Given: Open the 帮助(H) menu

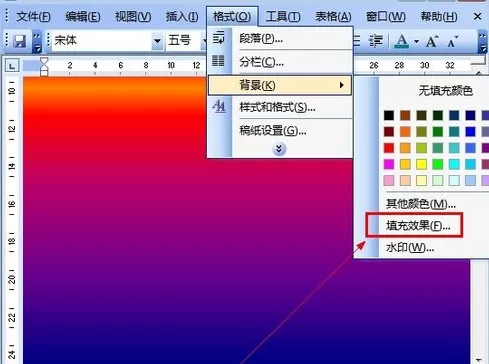Looking at the screenshot, I should pyautogui.click(x=439, y=16).
